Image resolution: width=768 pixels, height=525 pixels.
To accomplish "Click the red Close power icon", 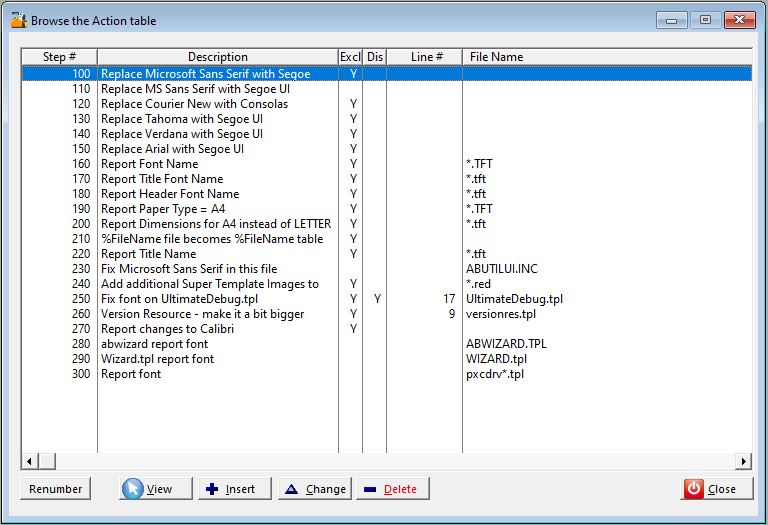I will pyautogui.click(x=694, y=489).
